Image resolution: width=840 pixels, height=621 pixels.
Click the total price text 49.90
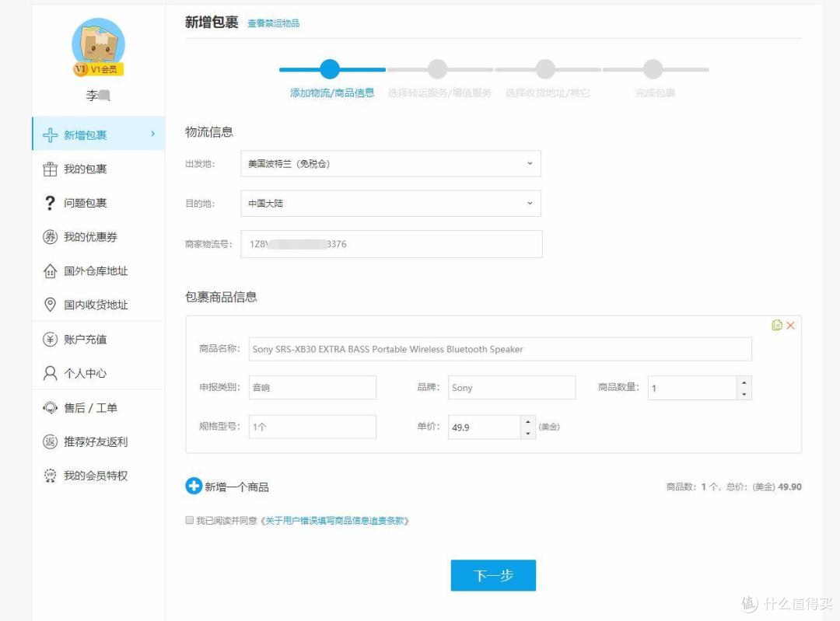(789, 487)
